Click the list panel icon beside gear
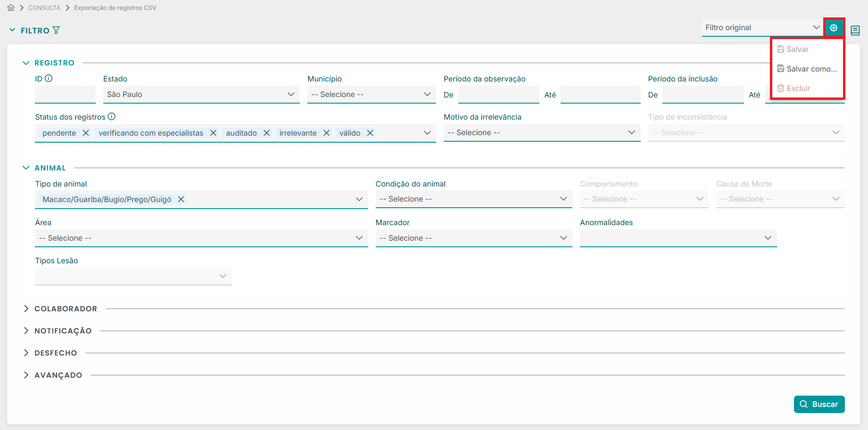The width and height of the screenshot is (868, 430). coord(855,31)
